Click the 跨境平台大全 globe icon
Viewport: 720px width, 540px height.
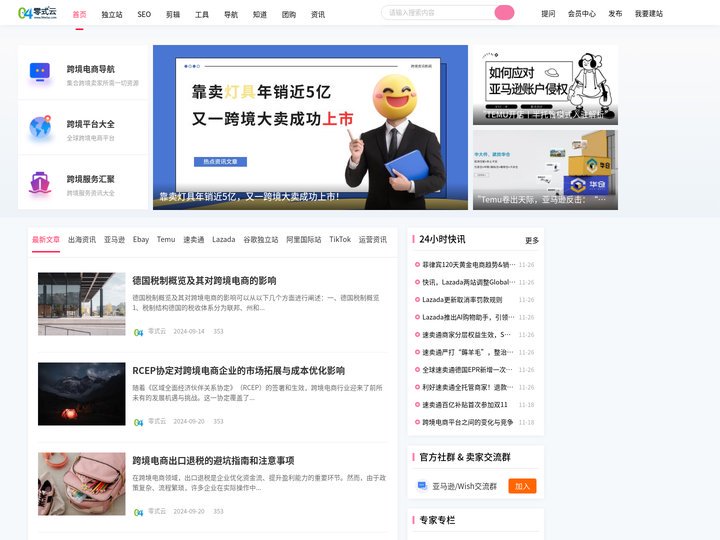pyautogui.click(x=40, y=127)
